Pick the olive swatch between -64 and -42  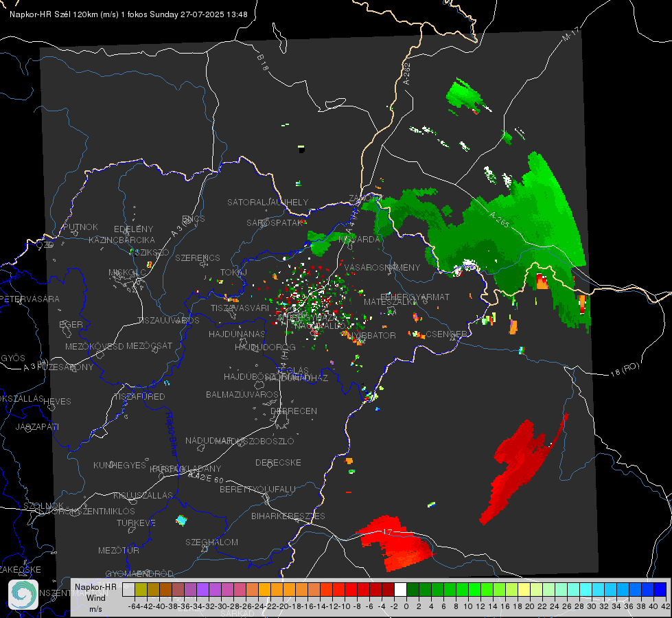pos(141,590)
